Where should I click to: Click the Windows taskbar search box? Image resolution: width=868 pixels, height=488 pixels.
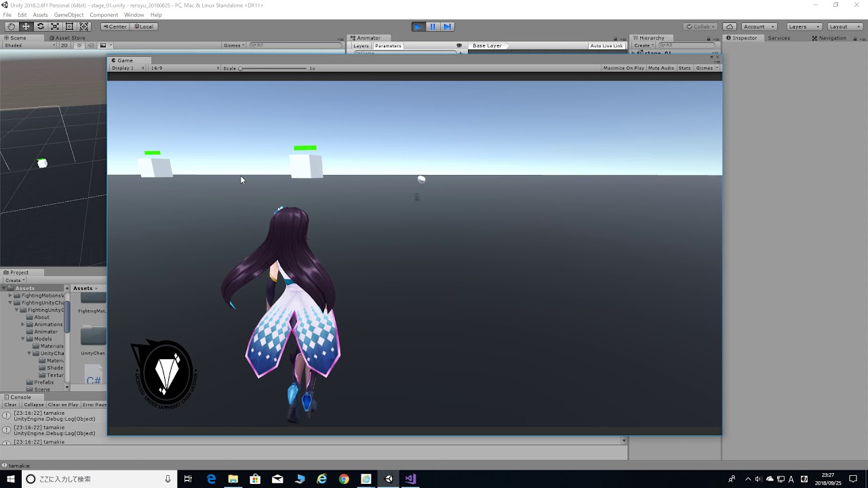[98, 479]
